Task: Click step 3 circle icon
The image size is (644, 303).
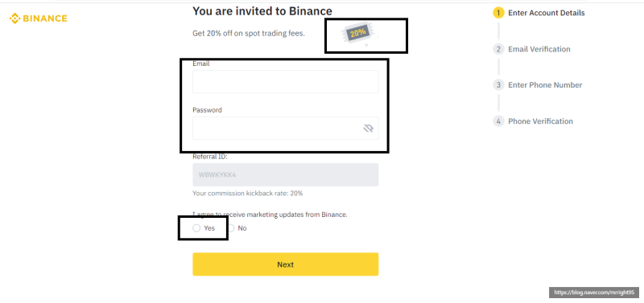Action: pos(498,85)
